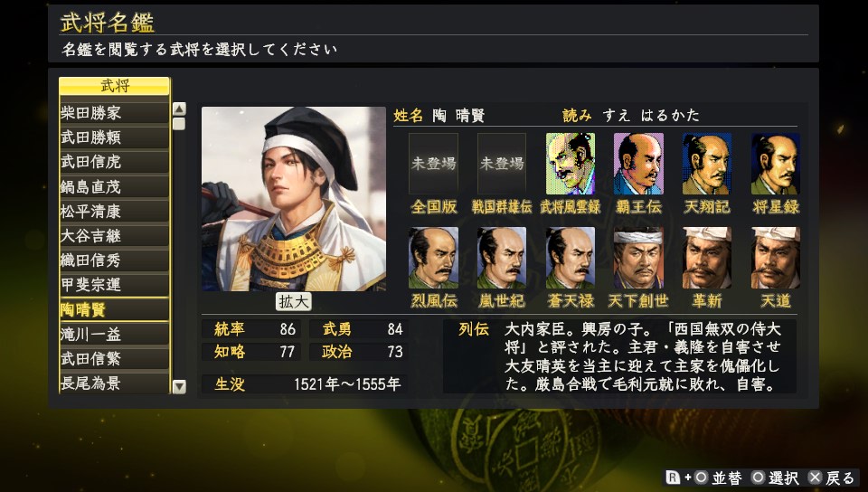Viewport: 868px width, 492px height.
Task: Choose the 天道 portrait icon
Action: 776,258
